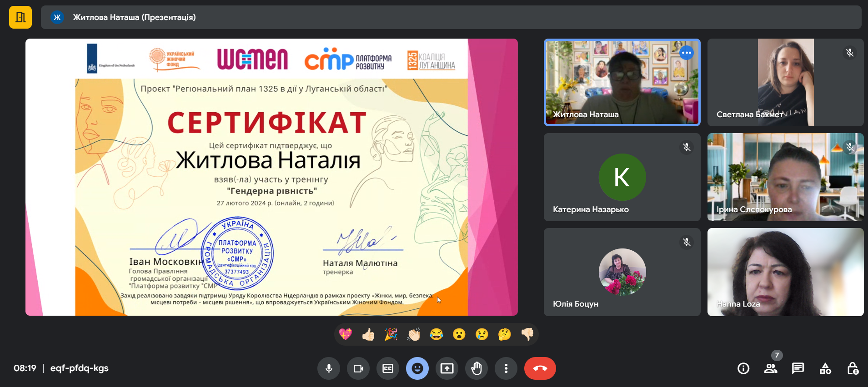
Task: Open host controls lock icon
Action: pos(853,368)
